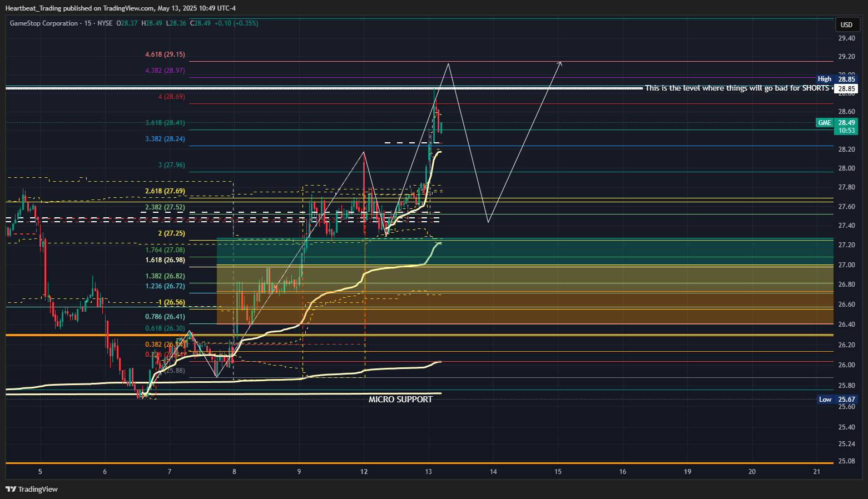Image resolution: width=868 pixels, height=499 pixels.
Task: Click date 21 on the time axis
Action: tap(816, 472)
